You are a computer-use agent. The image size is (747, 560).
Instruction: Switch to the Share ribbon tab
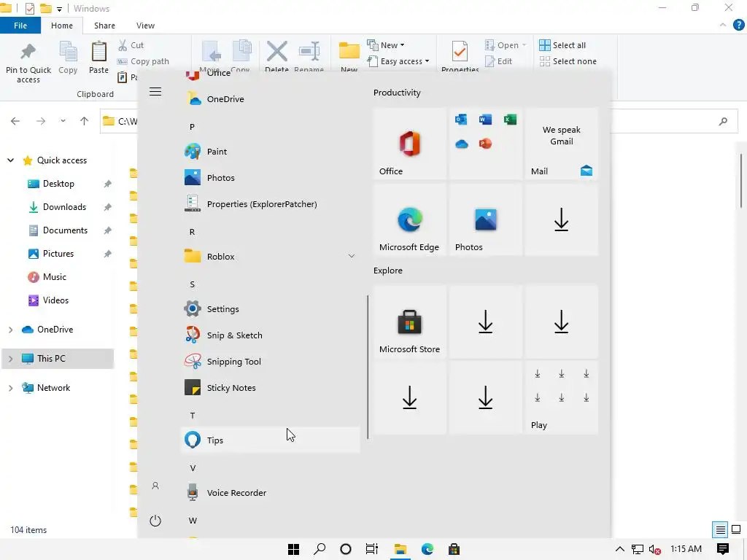(104, 26)
